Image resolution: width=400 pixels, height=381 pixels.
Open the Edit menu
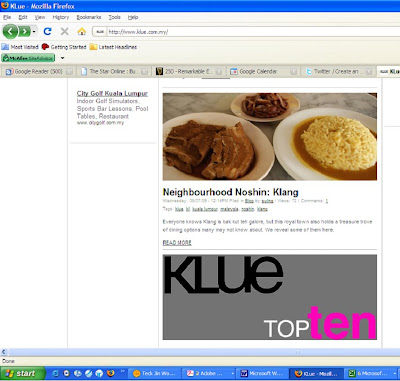[x=23, y=17]
